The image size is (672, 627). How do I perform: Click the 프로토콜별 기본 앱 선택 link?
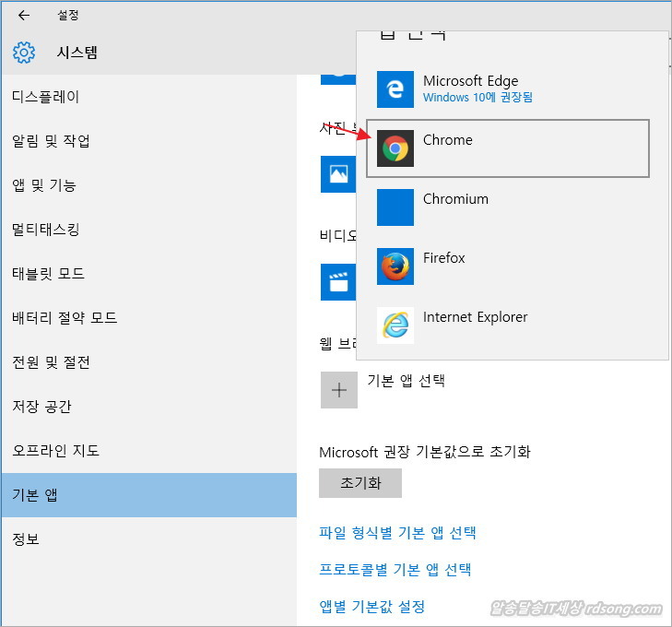point(395,570)
